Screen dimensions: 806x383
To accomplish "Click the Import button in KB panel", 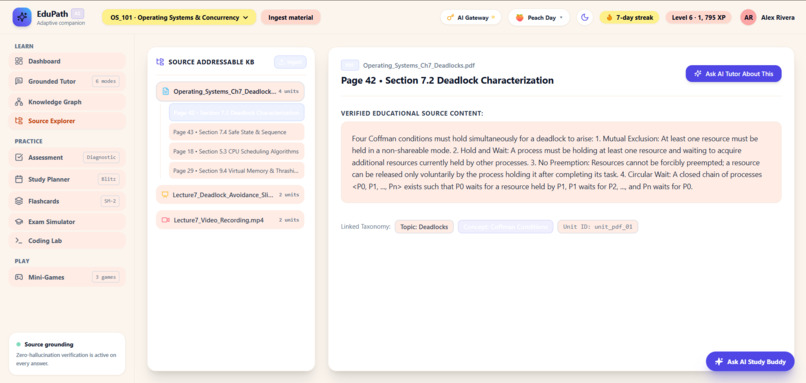I will coord(290,62).
